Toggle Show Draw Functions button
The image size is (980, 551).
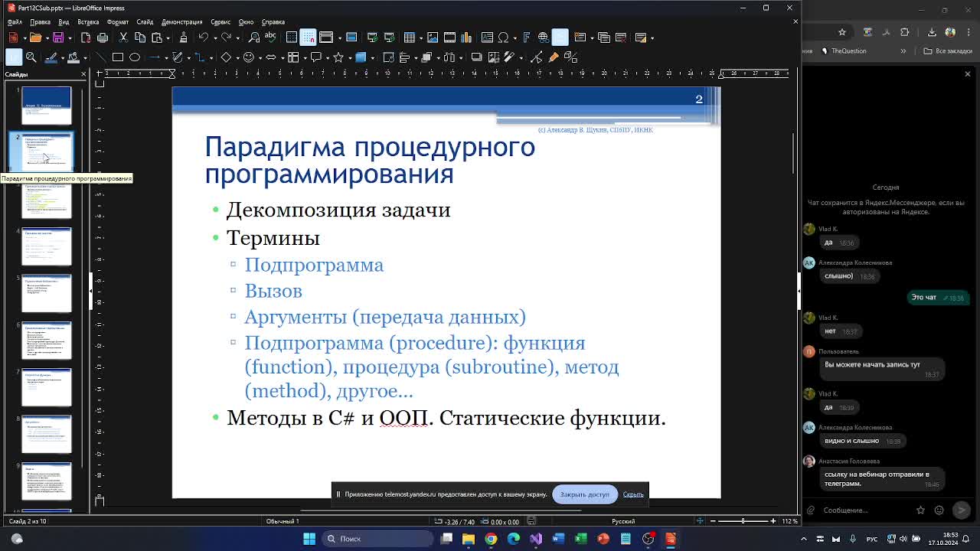tap(560, 37)
